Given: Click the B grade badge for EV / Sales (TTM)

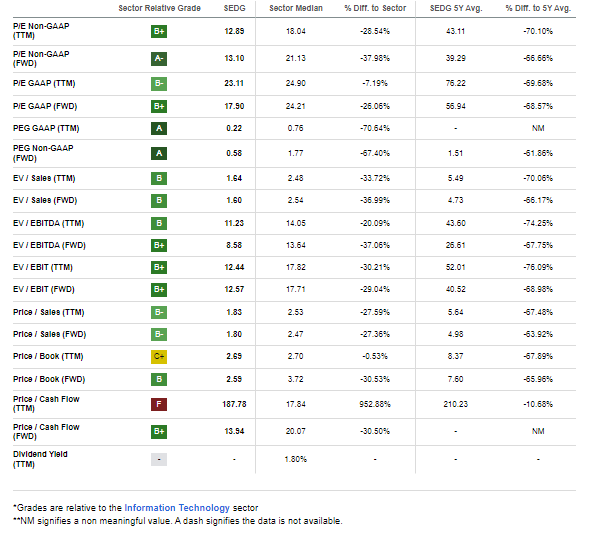Looking at the screenshot, I should pos(159,178).
